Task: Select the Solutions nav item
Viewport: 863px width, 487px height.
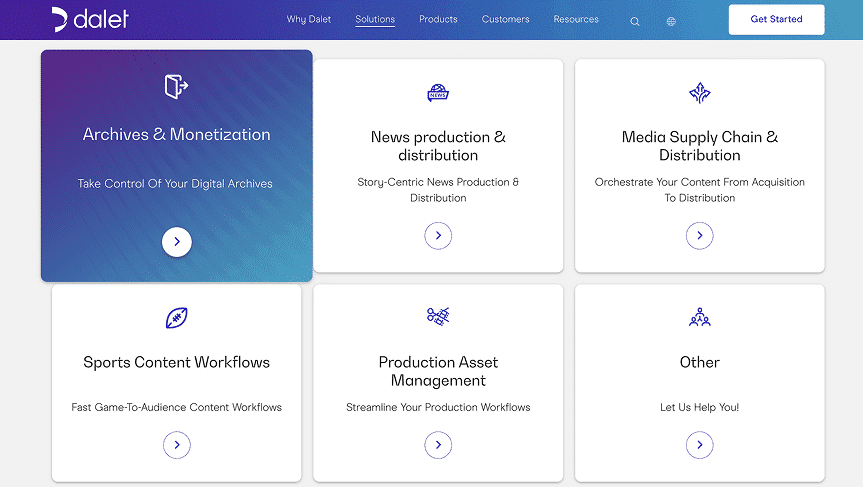Action: [375, 20]
